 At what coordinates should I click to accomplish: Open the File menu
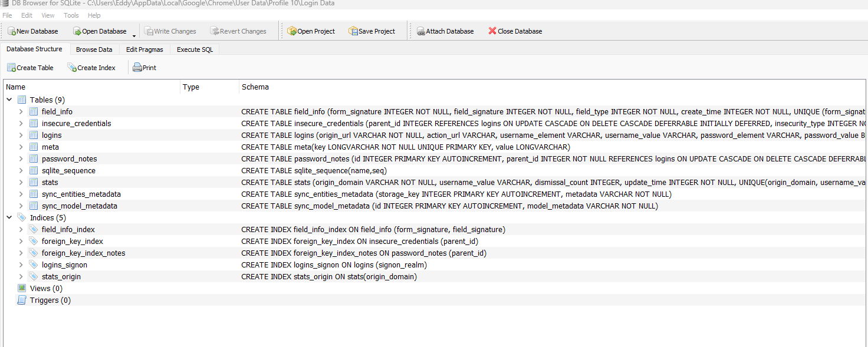coord(7,15)
